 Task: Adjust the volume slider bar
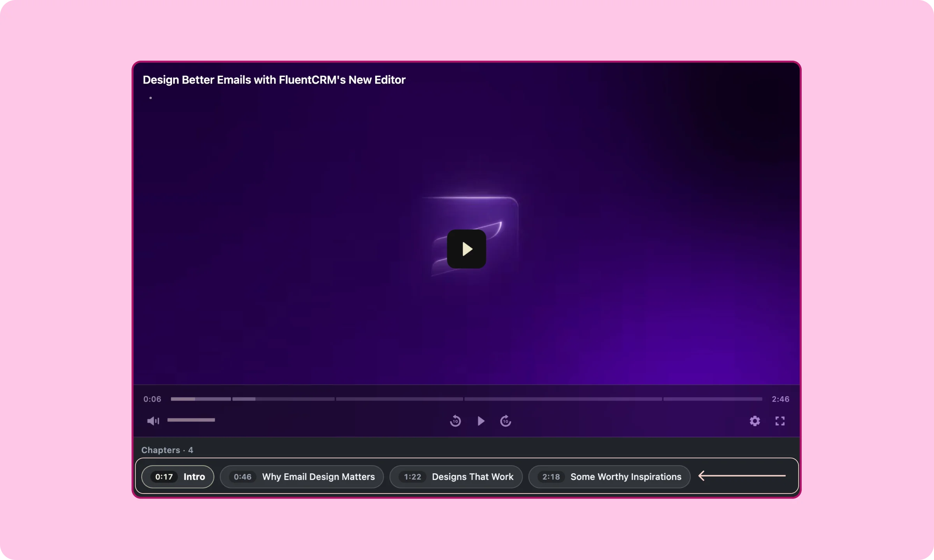tap(191, 420)
